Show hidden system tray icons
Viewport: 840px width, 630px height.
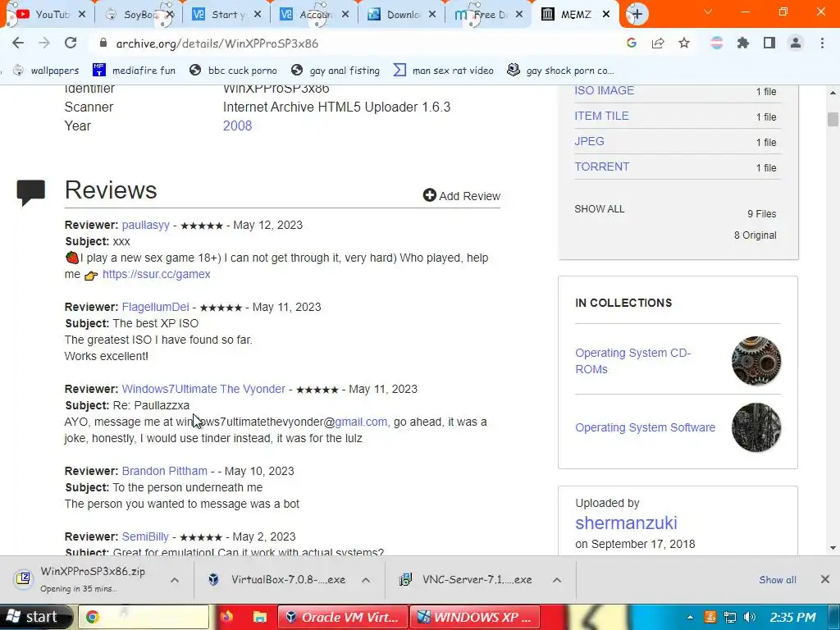click(x=690, y=617)
